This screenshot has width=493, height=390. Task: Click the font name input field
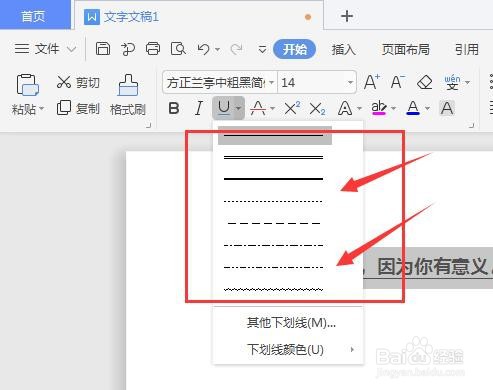pos(216,82)
